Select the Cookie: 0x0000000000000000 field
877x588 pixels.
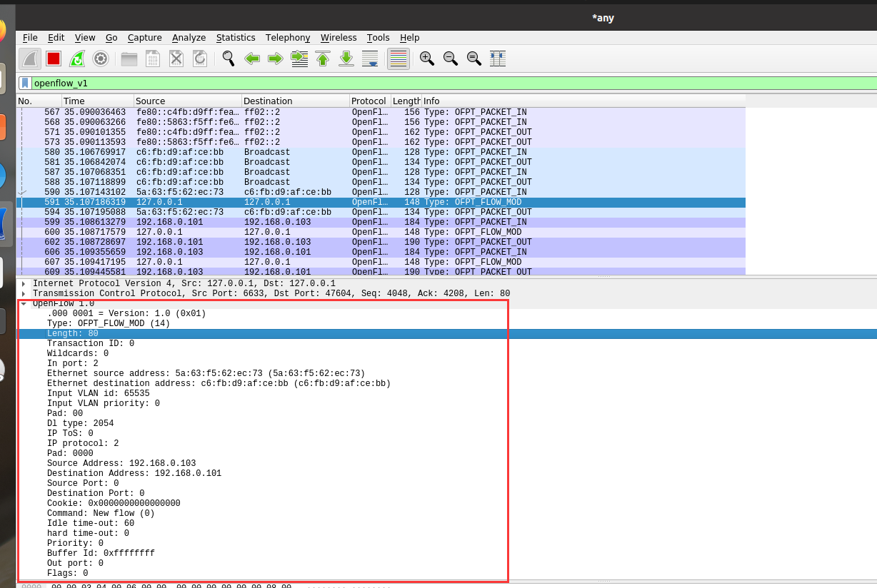[114, 503]
